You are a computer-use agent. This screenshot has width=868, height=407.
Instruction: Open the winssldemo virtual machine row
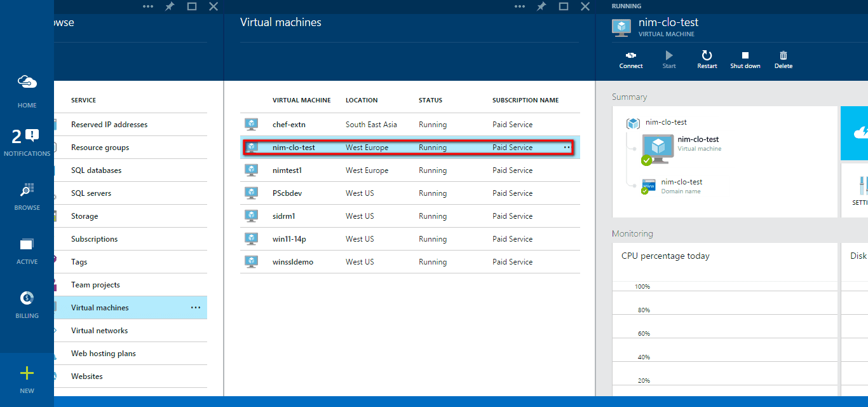click(x=292, y=262)
